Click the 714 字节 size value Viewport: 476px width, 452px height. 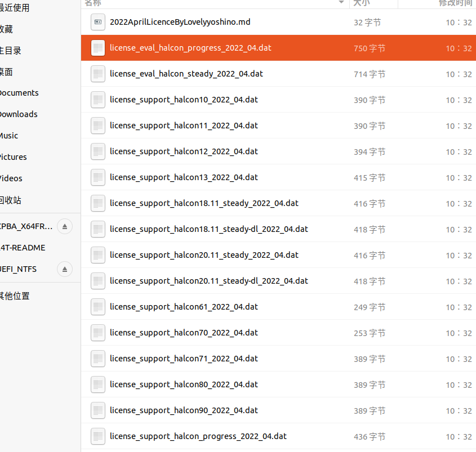pos(370,74)
